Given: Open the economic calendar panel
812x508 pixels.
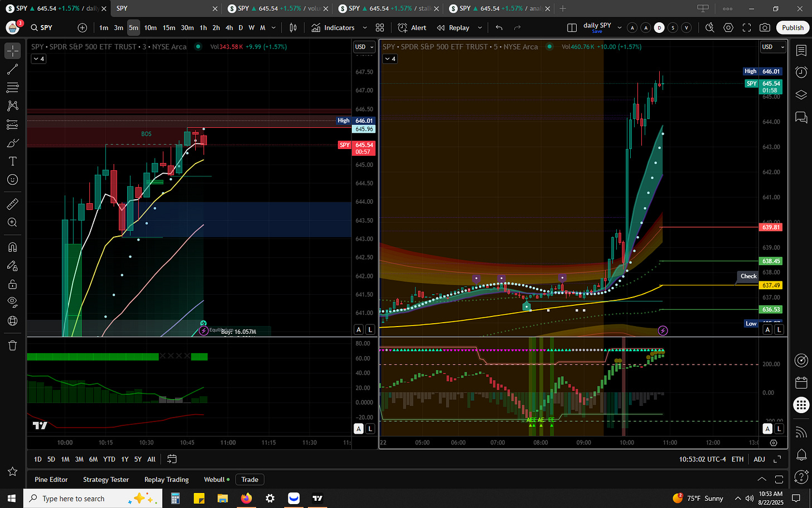Looking at the screenshot, I should (x=801, y=382).
